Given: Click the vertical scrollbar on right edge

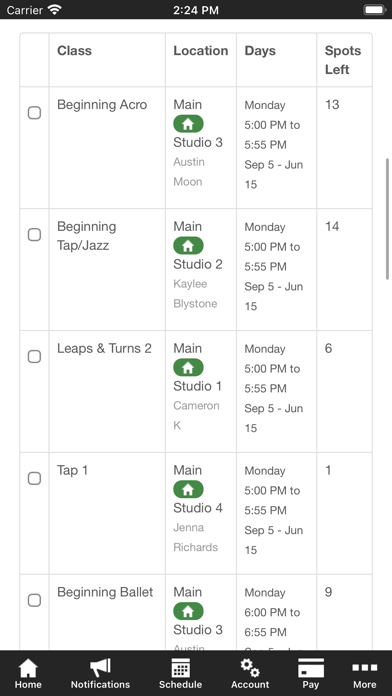Looking at the screenshot, I should (x=388, y=219).
